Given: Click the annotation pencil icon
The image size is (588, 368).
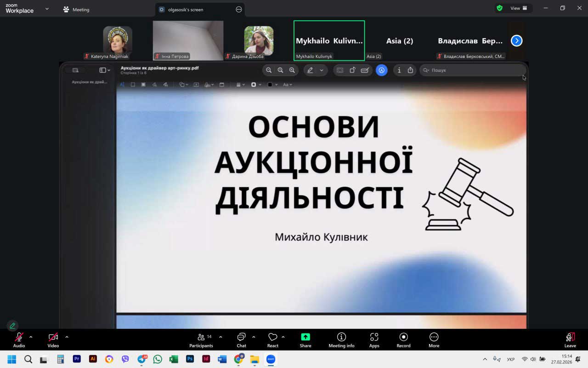Looking at the screenshot, I should (12, 326).
